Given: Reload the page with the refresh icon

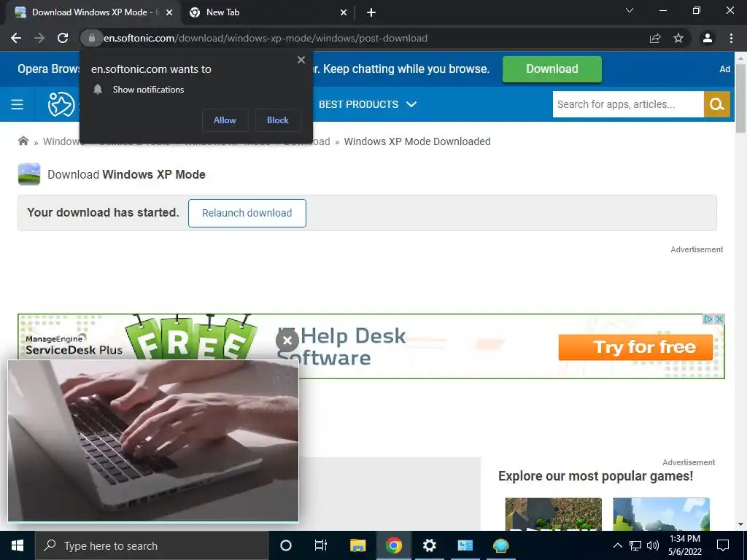Looking at the screenshot, I should point(63,38).
